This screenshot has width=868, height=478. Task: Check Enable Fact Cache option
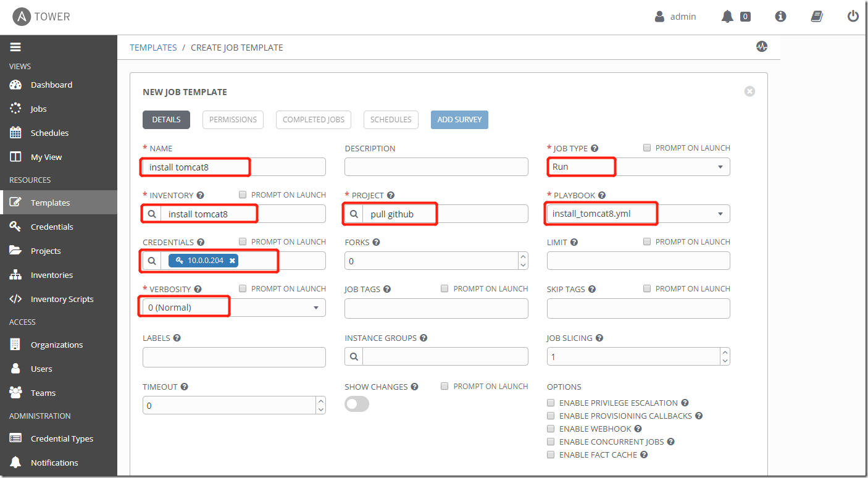[551, 455]
